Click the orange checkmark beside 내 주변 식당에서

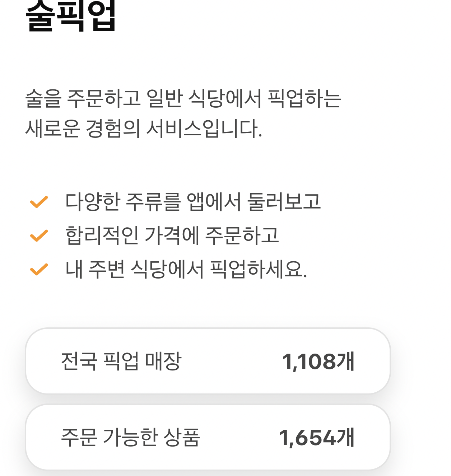(x=39, y=270)
